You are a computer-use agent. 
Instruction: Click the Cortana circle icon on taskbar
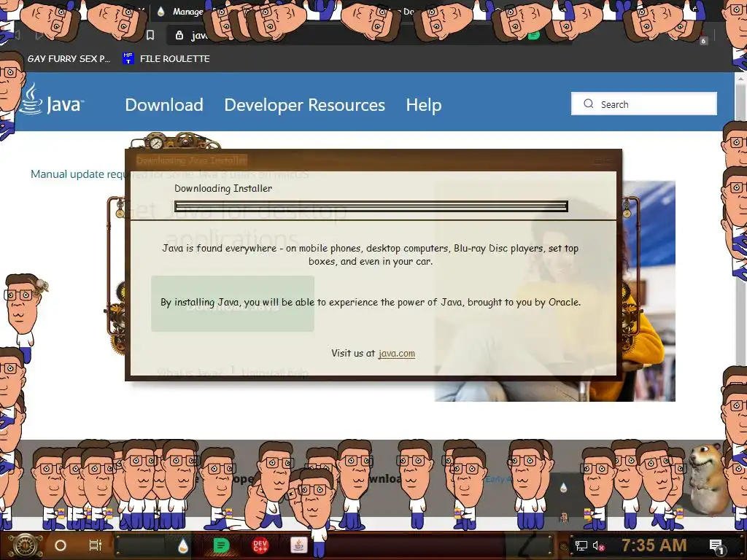coord(61,545)
